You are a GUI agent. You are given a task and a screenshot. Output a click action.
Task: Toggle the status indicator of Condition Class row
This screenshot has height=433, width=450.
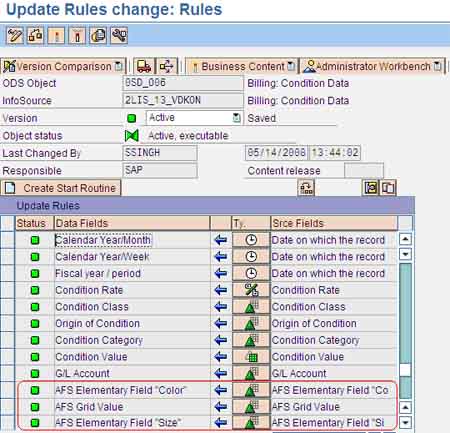tap(35, 307)
